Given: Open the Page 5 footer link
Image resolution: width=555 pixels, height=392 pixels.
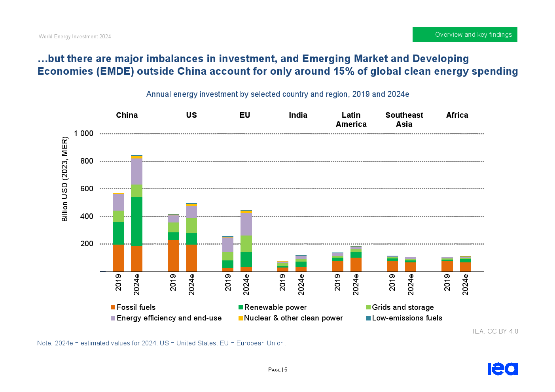Looking at the screenshot, I should [277, 369].
